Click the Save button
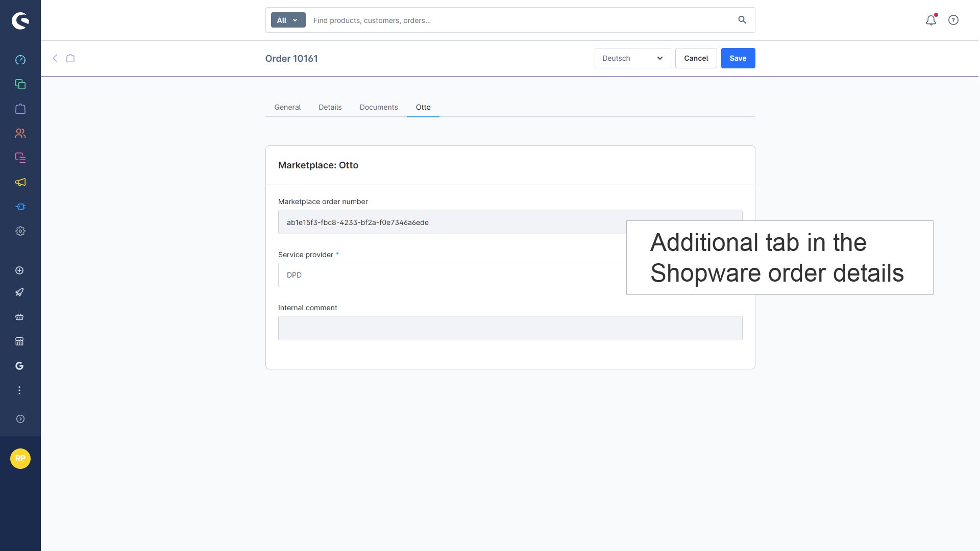 click(738, 58)
